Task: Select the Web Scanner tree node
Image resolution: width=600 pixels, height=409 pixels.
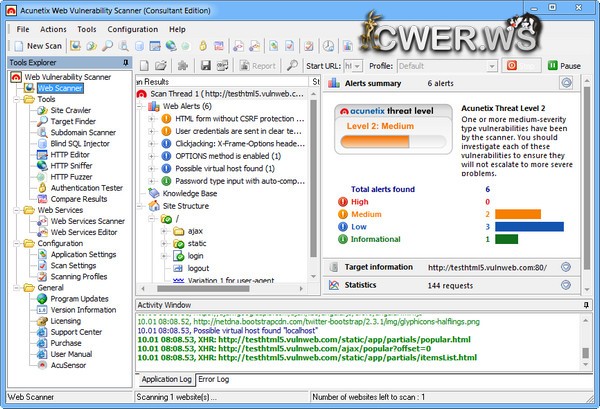Action: [x=60, y=88]
